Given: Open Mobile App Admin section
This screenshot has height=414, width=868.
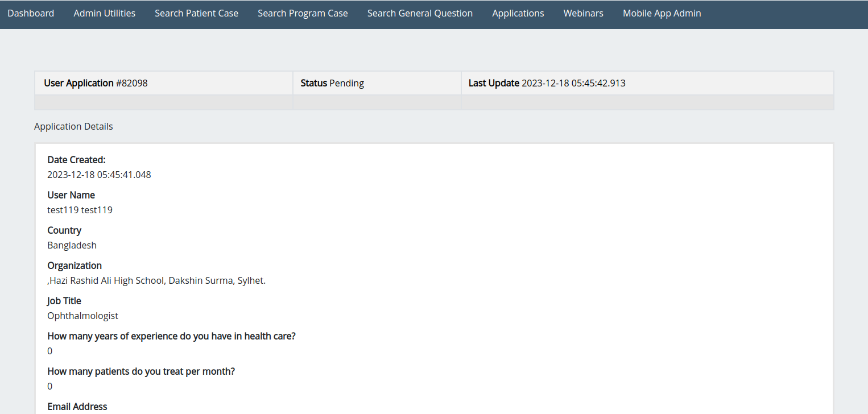Looking at the screenshot, I should coord(662,13).
